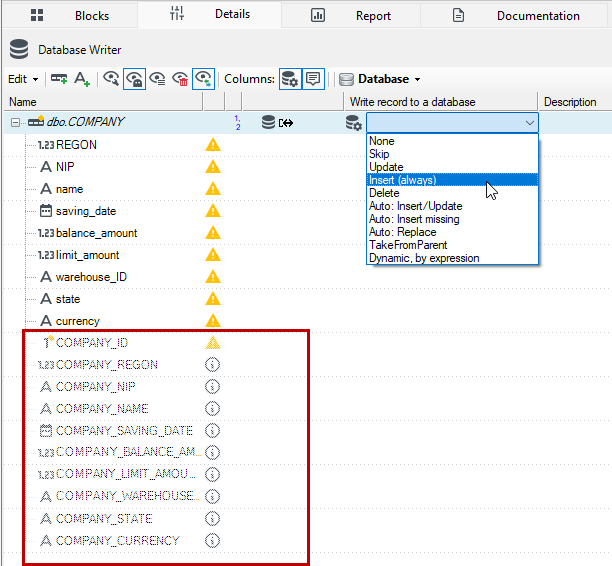Viewport: 612px width, 566px height.
Task: Click the eye with magnifier icon
Action: [x=111, y=79]
